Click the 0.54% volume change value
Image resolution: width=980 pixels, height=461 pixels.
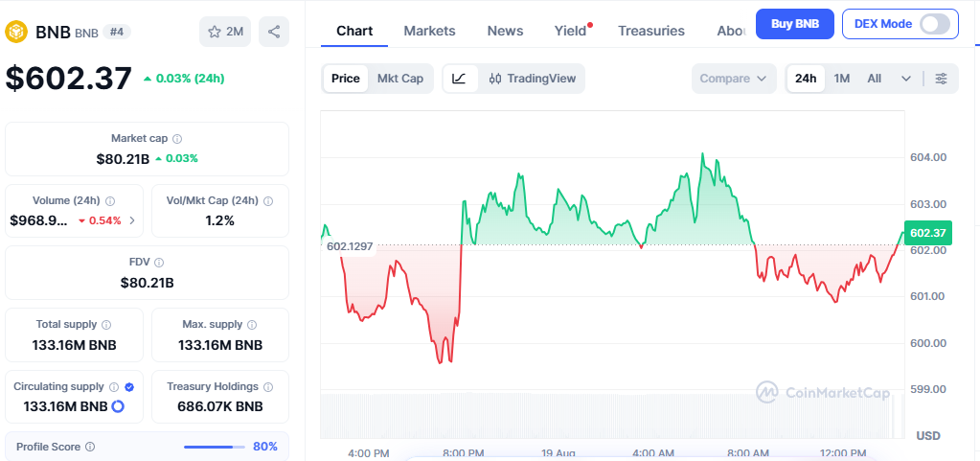[x=100, y=220]
